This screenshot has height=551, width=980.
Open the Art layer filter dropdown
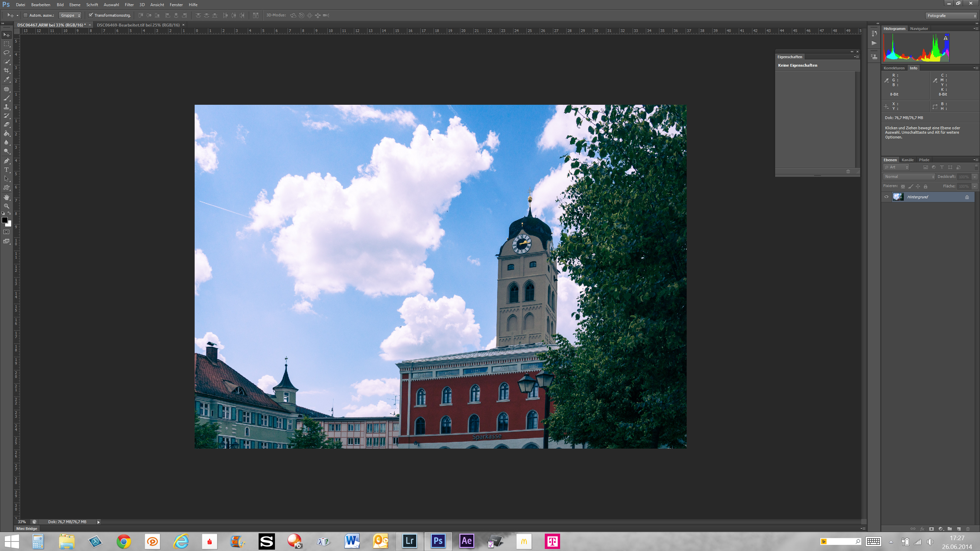click(896, 167)
